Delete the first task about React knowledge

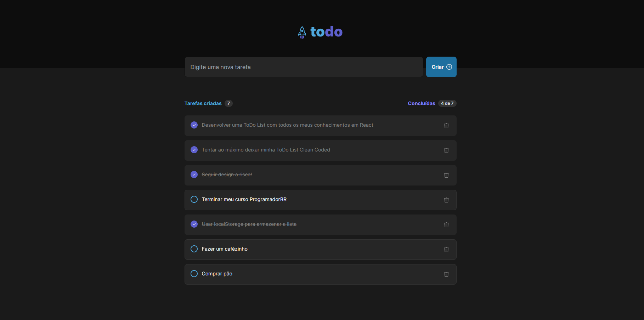click(x=446, y=125)
